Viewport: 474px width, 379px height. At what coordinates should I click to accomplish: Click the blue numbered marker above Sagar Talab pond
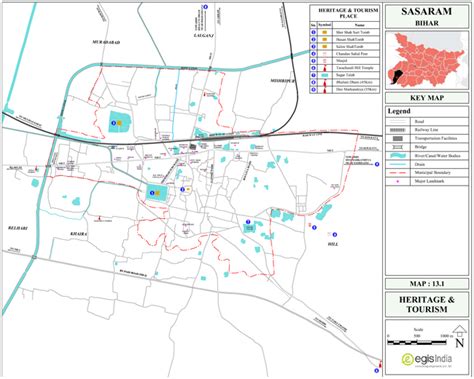point(248,222)
